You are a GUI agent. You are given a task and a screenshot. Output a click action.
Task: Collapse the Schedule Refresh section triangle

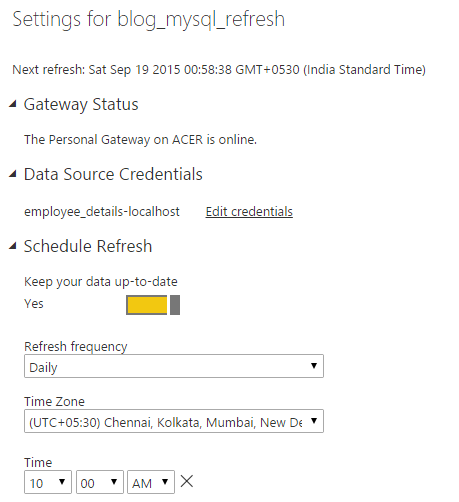point(13,246)
